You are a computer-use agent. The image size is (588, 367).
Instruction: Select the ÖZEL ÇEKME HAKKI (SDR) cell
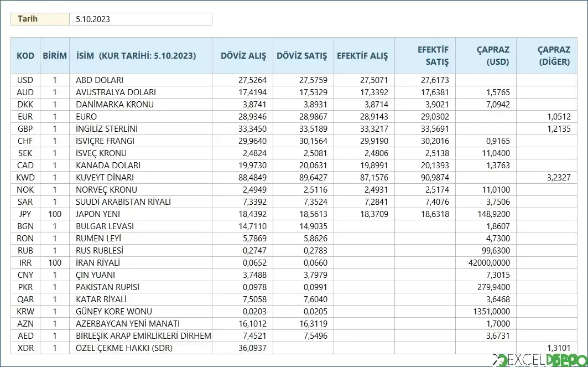pyautogui.click(x=141, y=348)
